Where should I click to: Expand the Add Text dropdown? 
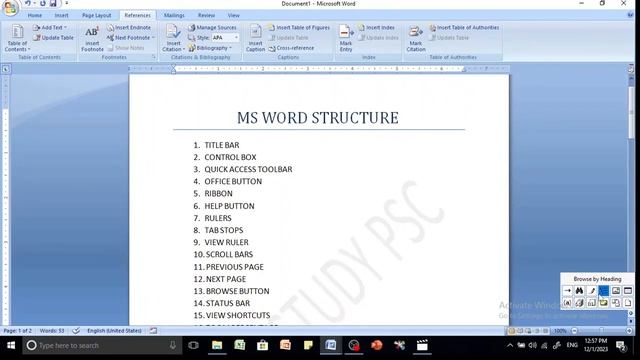(50, 27)
